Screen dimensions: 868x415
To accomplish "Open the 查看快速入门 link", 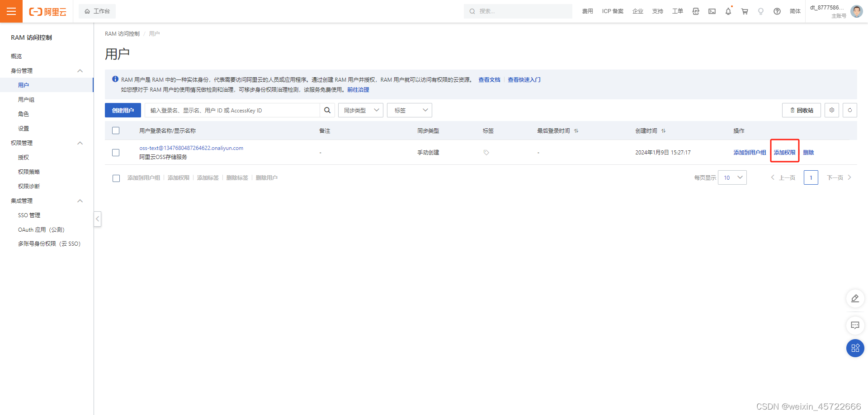I will [x=524, y=79].
